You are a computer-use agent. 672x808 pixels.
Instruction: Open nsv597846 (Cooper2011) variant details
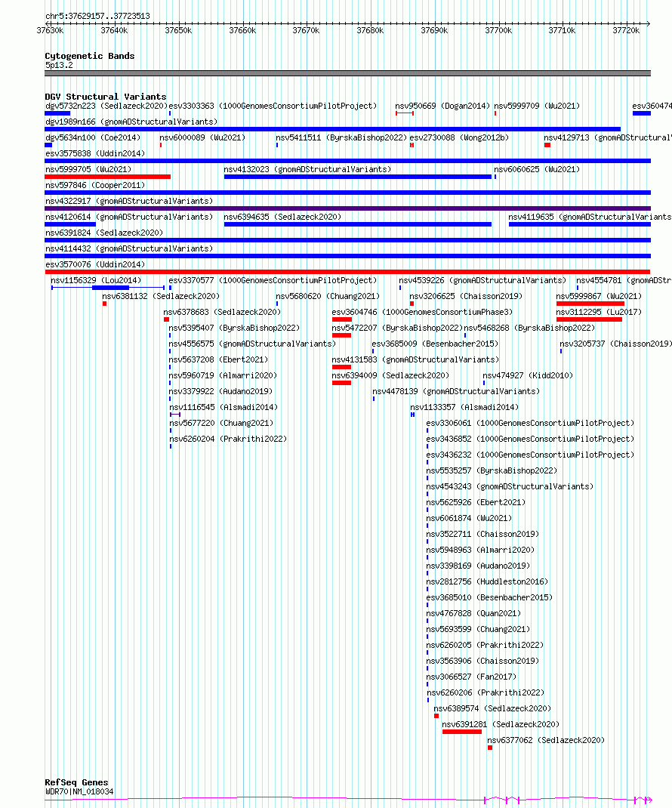95,186
